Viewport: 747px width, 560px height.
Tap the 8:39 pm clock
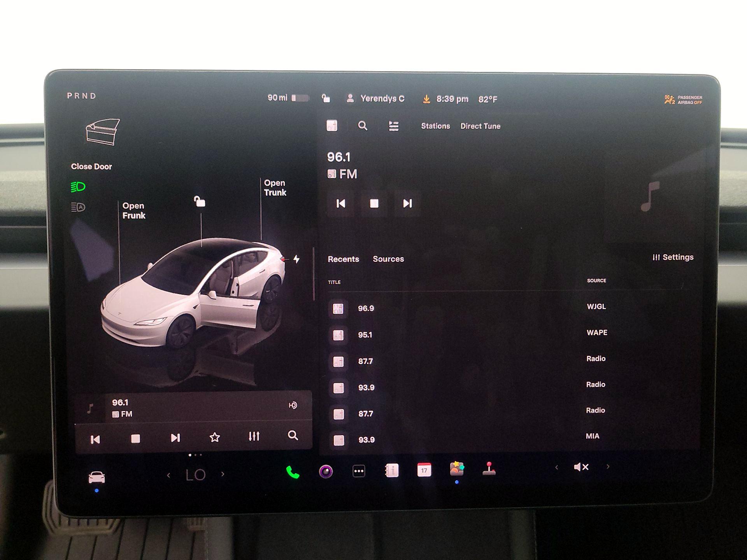click(452, 99)
